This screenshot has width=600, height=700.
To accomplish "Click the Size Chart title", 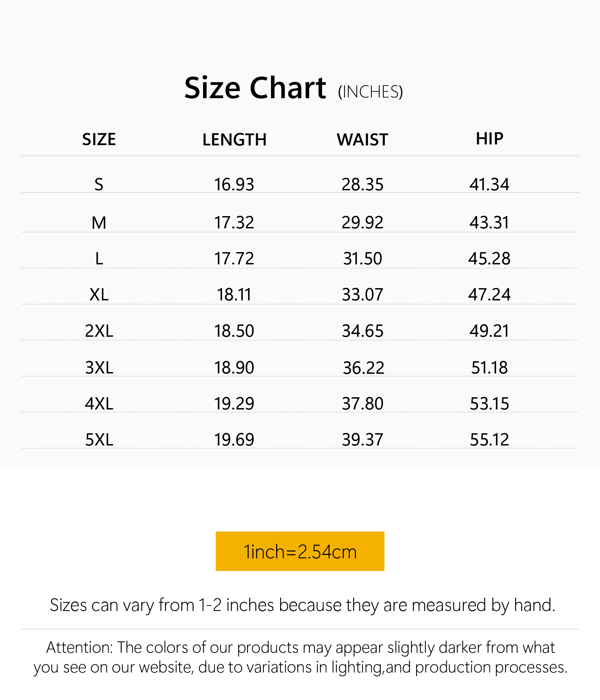I will pos(255,88).
